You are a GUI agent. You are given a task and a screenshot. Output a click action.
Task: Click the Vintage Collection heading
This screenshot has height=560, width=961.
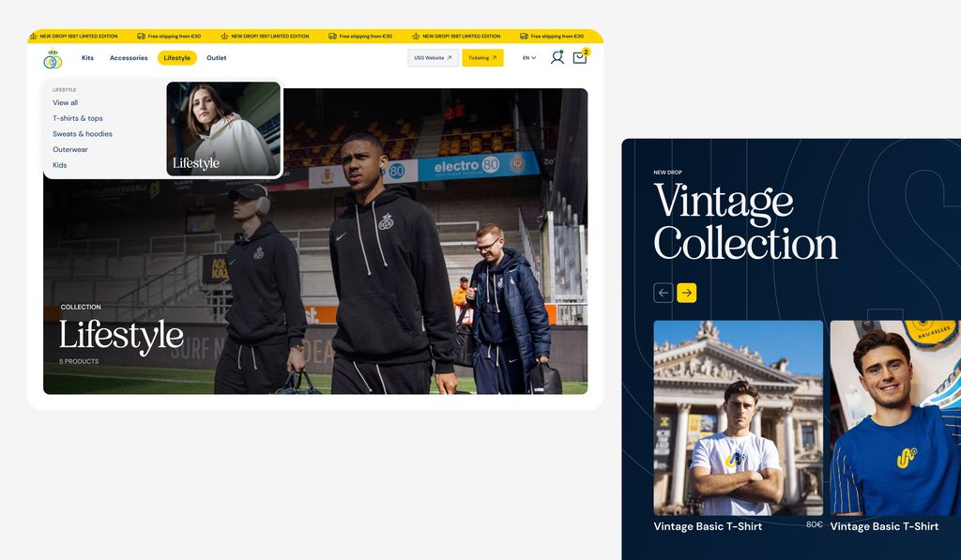tap(745, 221)
